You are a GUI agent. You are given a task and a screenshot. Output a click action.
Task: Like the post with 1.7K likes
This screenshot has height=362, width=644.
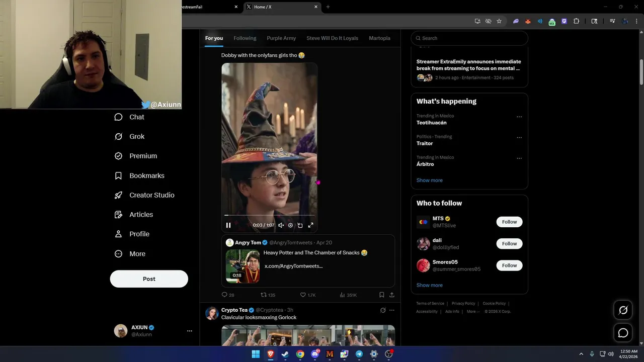pyautogui.click(x=308, y=295)
